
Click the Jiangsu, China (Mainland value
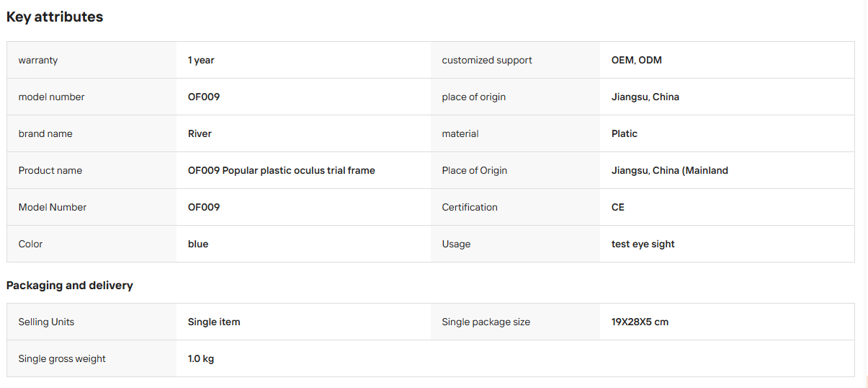click(670, 170)
